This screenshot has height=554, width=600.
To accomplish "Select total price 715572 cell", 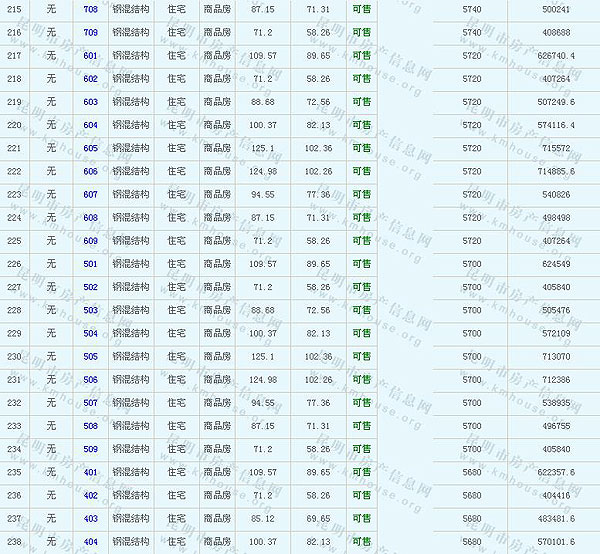I will 555,148.
